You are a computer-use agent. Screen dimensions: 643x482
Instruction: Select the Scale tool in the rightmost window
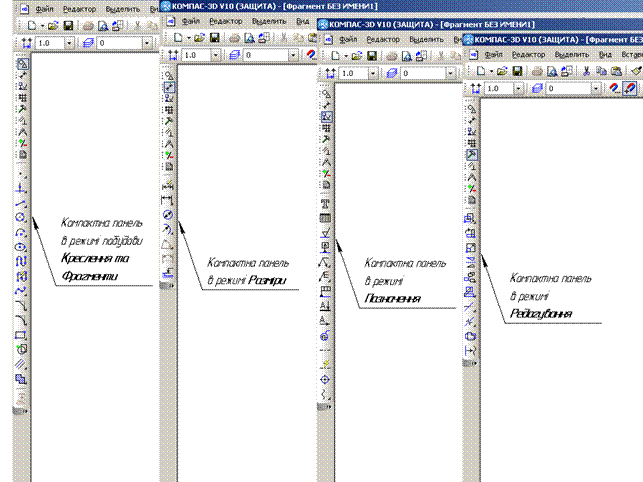tap(470, 248)
